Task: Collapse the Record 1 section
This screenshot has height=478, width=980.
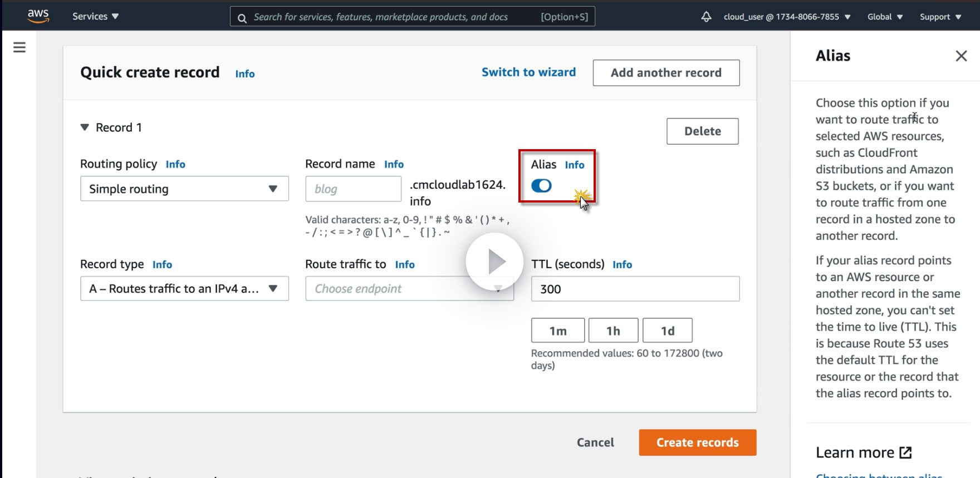Action: point(85,127)
